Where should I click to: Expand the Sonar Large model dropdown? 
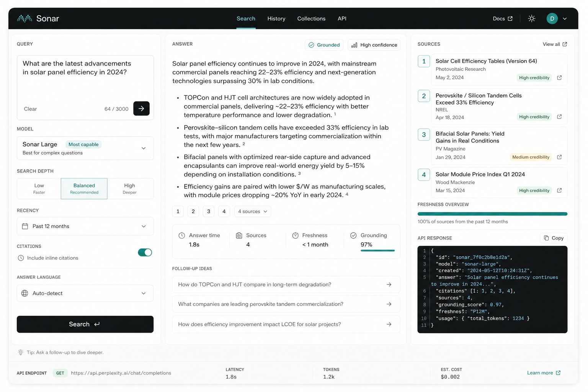click(85, 148)
